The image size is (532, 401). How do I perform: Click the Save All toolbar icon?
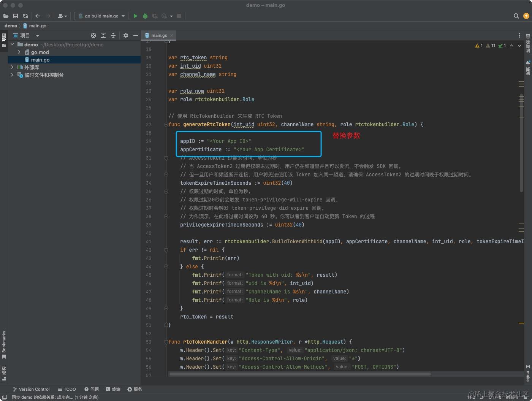16,16
